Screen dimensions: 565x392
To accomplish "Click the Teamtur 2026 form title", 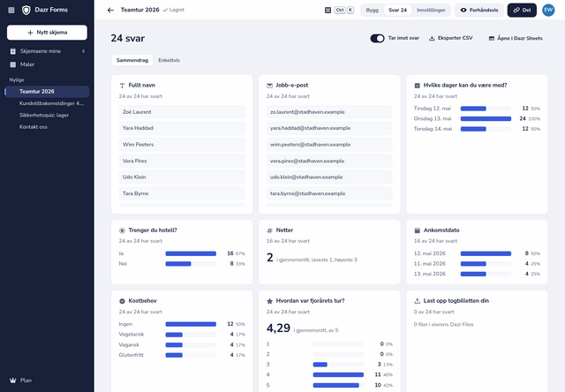I will [x=139, y=10].
